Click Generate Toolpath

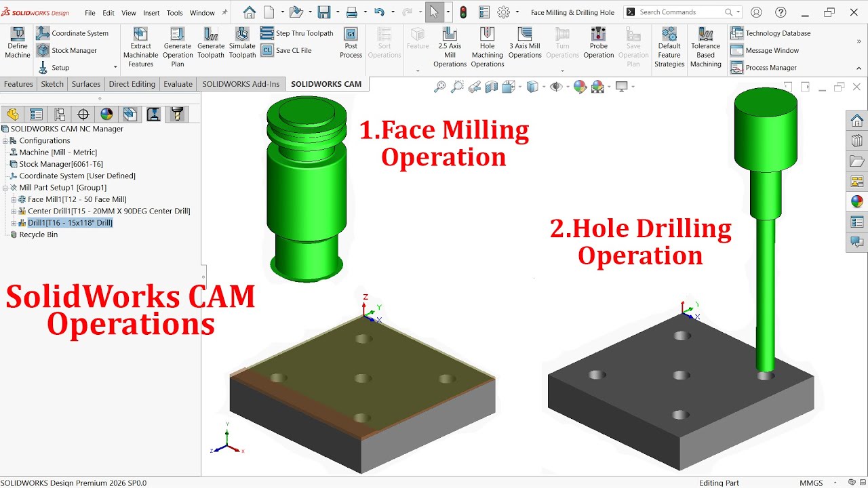pos(211,43)
